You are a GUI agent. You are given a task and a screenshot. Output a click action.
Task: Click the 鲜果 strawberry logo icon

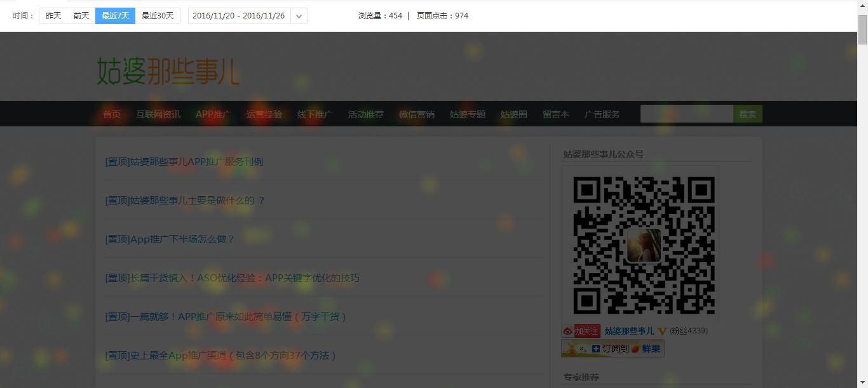coord(635,349)
